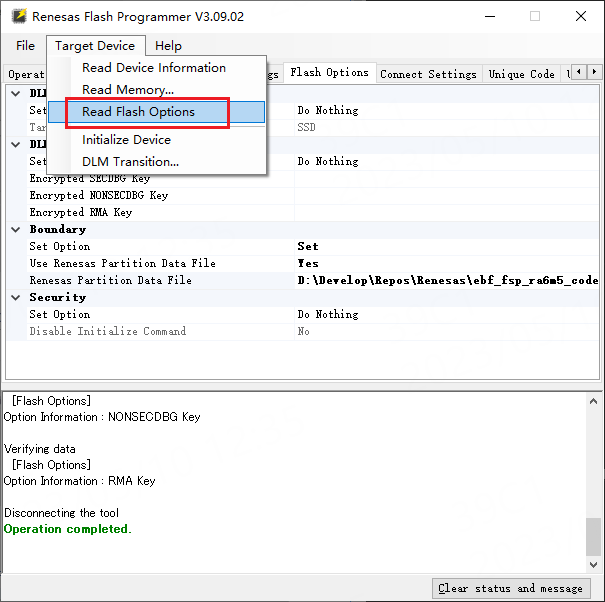Open the Boundary Set Option value 'Set'
The image size is (605, 602).
tap(447, 247)
